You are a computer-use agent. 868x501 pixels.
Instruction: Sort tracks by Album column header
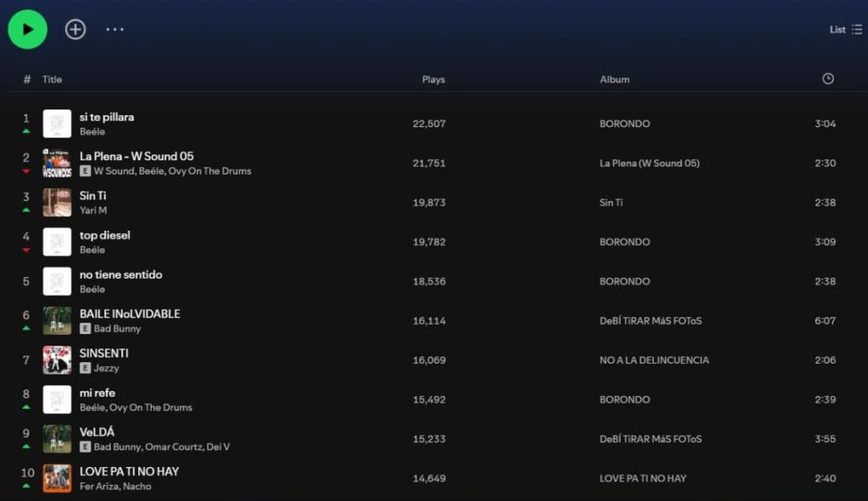pos(615,80)
